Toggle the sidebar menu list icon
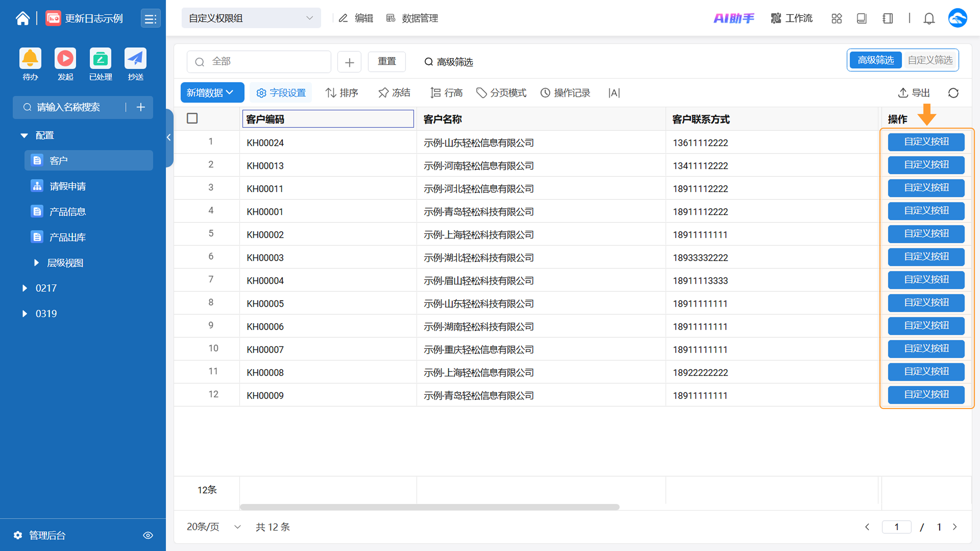The height and width of the screenshot is (551, 980). (x=150, y=18)
